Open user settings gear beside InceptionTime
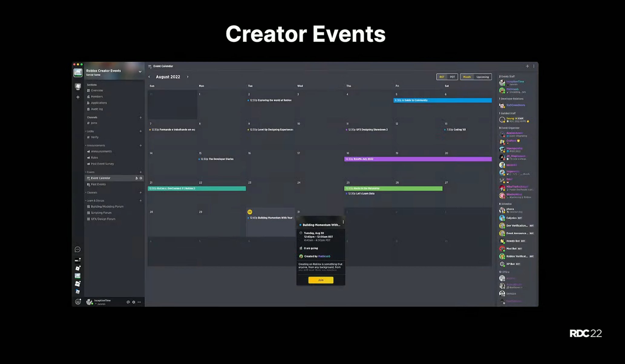625x364 pixels. 134,302
